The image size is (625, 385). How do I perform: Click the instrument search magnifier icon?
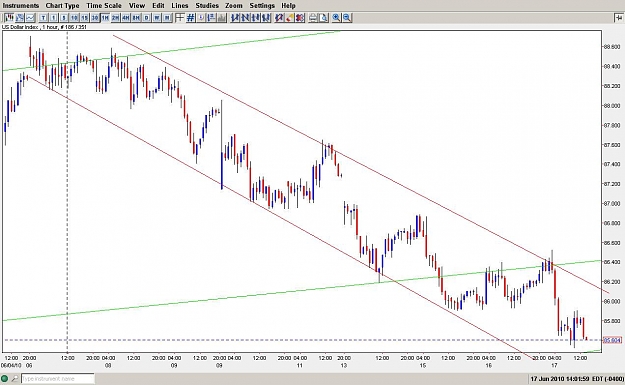15,379
